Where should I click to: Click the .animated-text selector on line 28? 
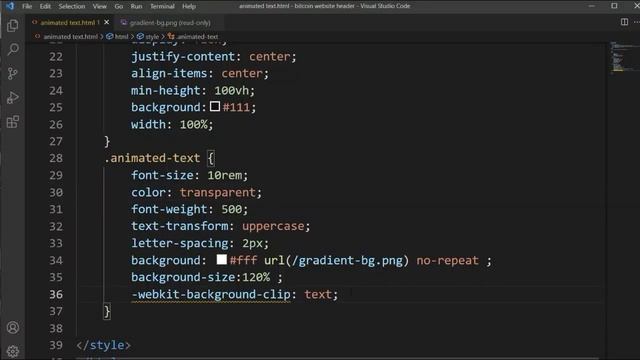(x=152, y=158)
